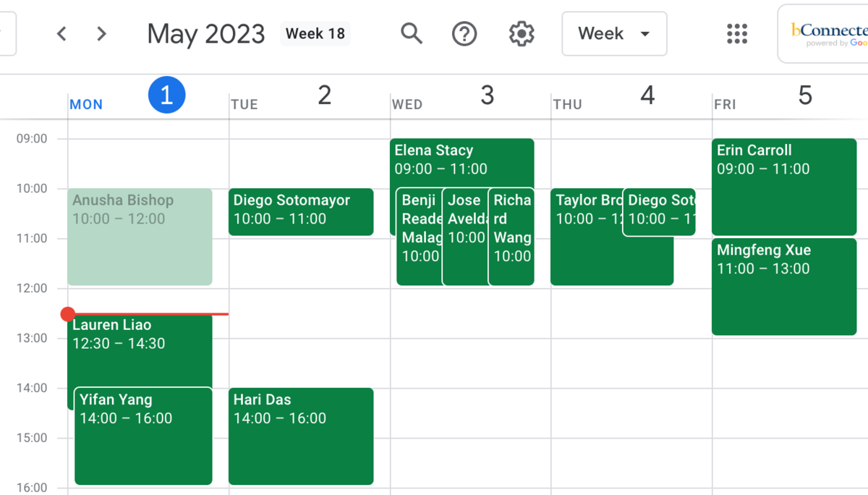Open Friday 5 day view

[x=805, y=95]
